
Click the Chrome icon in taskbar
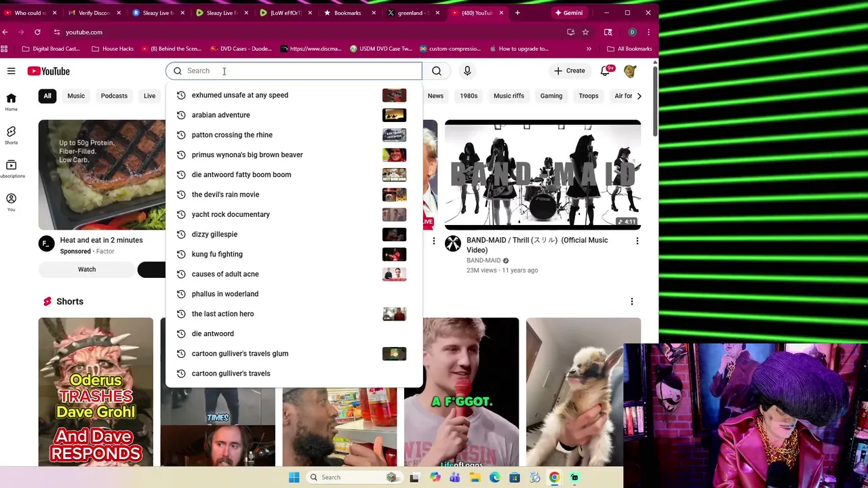point(554,477)
